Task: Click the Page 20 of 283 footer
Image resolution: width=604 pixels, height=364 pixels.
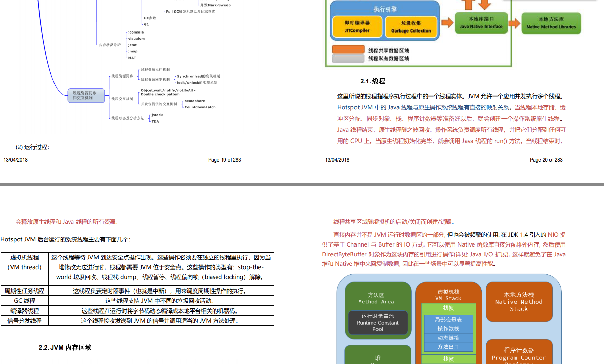Action: pos(546,160)
